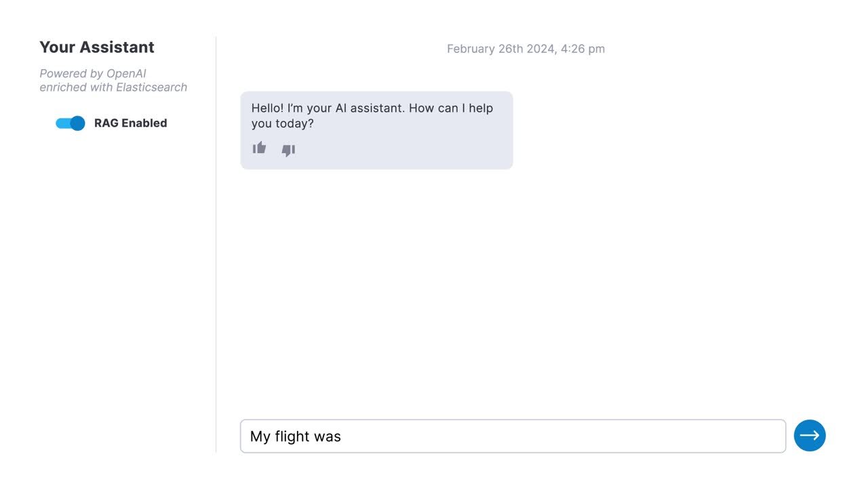Click the "you today?" line in greeting
This screenshot has height=488, width=868.
click(x=283, y=124)
